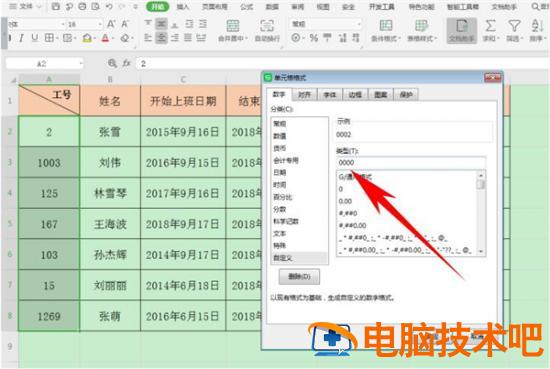Click cell containing 王海波

(x=110, y=224)
